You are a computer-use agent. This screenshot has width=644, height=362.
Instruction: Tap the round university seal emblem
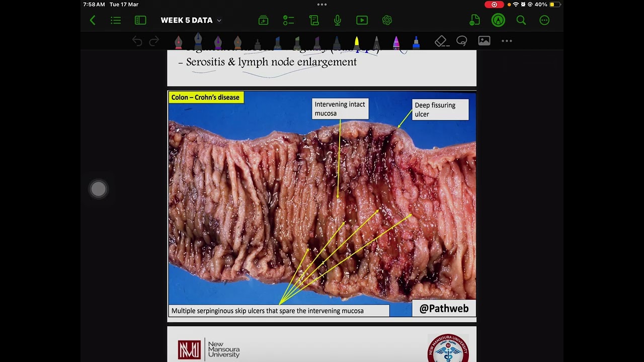(x=448, y=349)
